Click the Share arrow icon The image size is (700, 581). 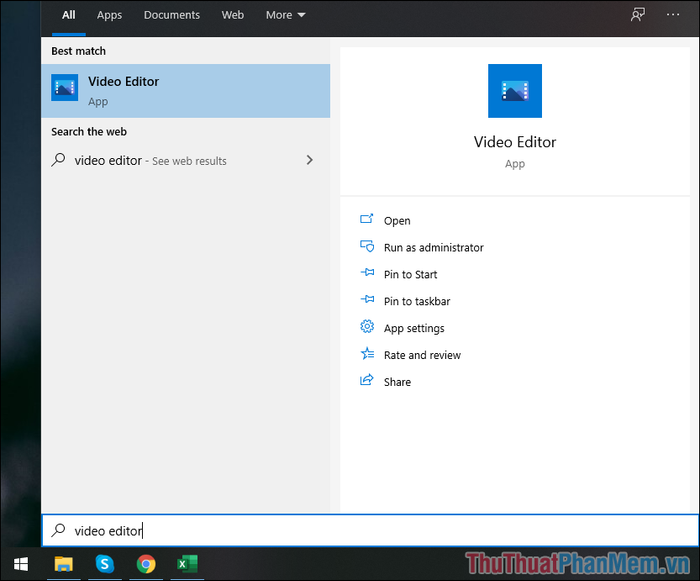point(367,380)
